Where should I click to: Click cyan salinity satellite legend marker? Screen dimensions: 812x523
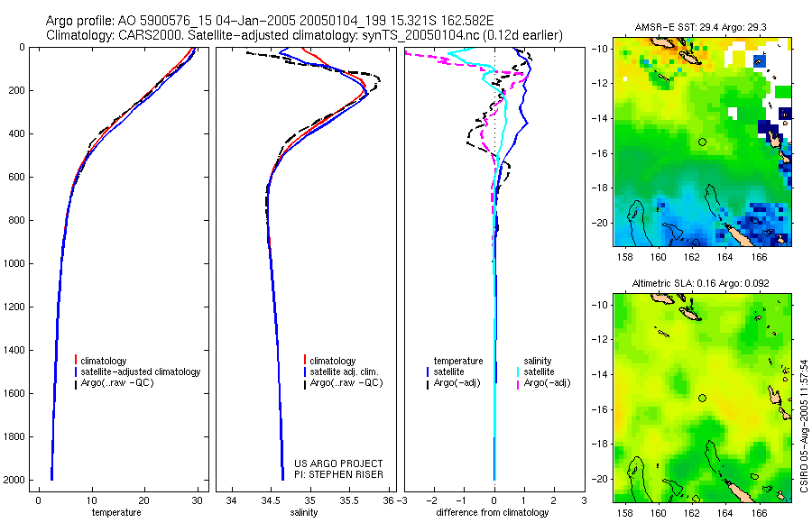click(x=518, y=372)
